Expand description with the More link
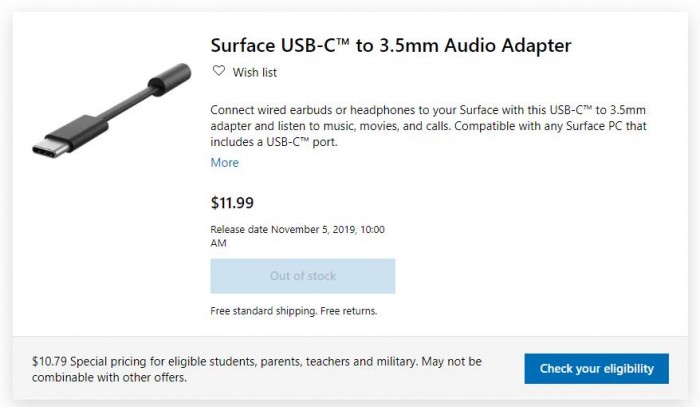This screenshot has height=407, width=700. [224, 162]
